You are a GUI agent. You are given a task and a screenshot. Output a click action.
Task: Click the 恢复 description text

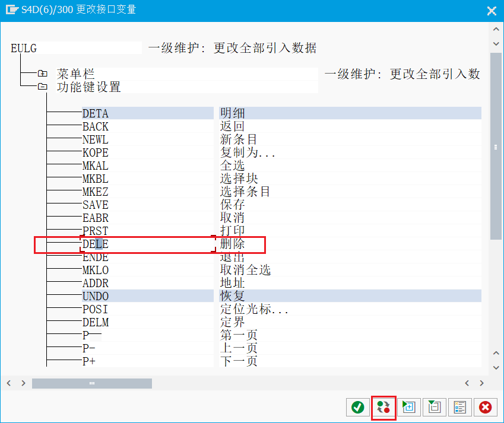[232, 296]
